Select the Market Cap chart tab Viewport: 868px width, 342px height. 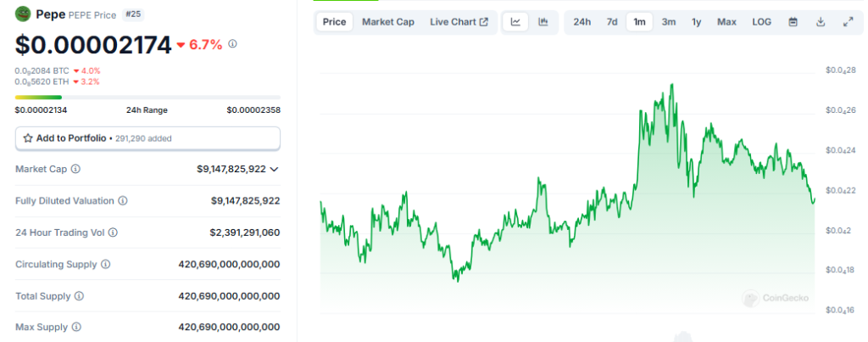pyautogui.click(x=388, y=22)
